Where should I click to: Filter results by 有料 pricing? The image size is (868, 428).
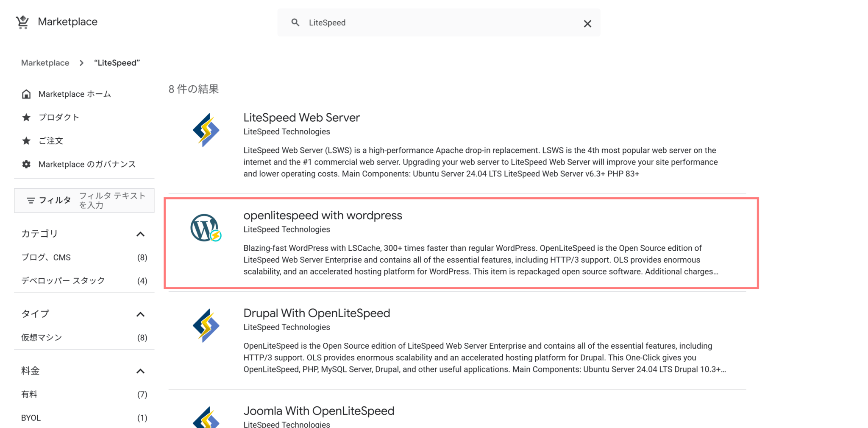[29, 394]
